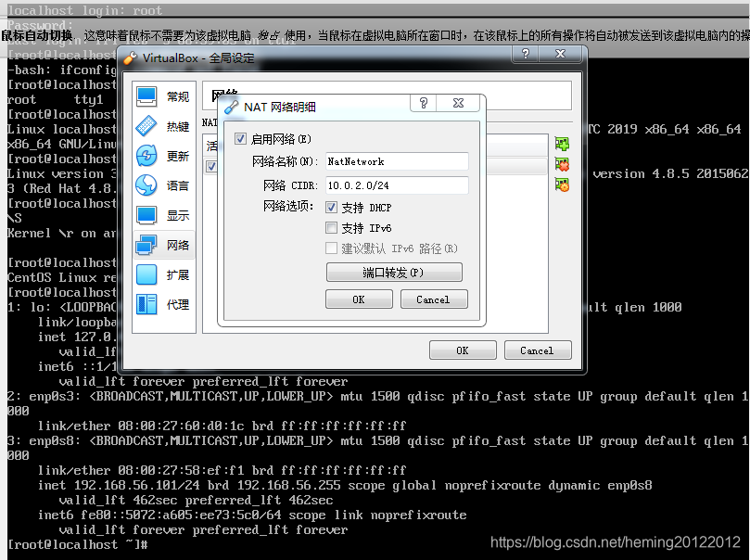Screen dimensions: 750x560
Task: Click the terminal text 192.168.56.101/24
Action: [x=137, y=485]
